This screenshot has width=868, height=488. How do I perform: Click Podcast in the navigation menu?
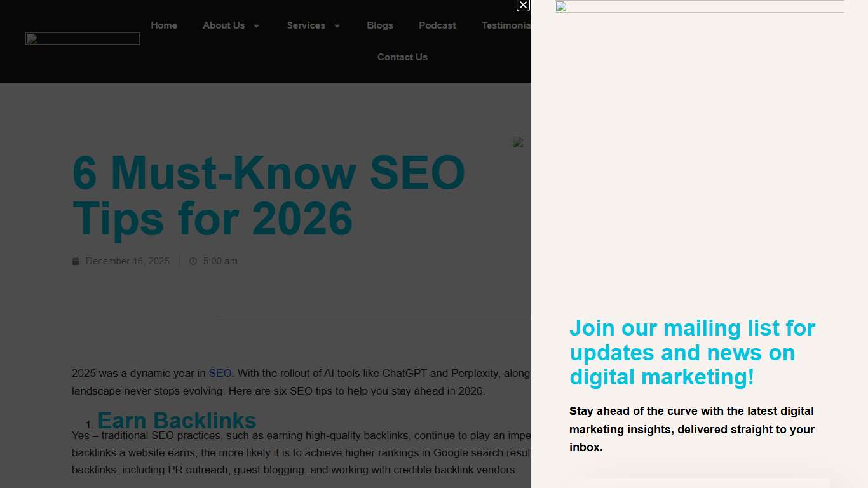coord(437,25)
